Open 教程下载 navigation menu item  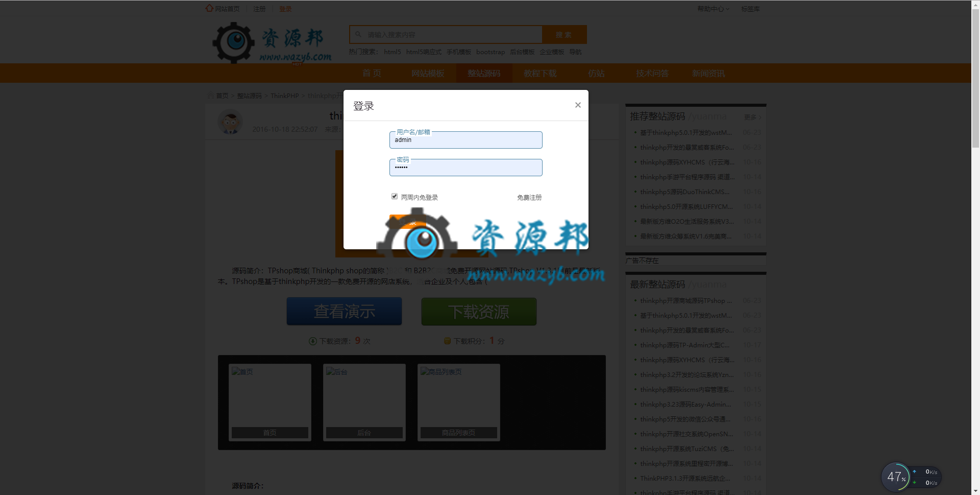[540, 73]
